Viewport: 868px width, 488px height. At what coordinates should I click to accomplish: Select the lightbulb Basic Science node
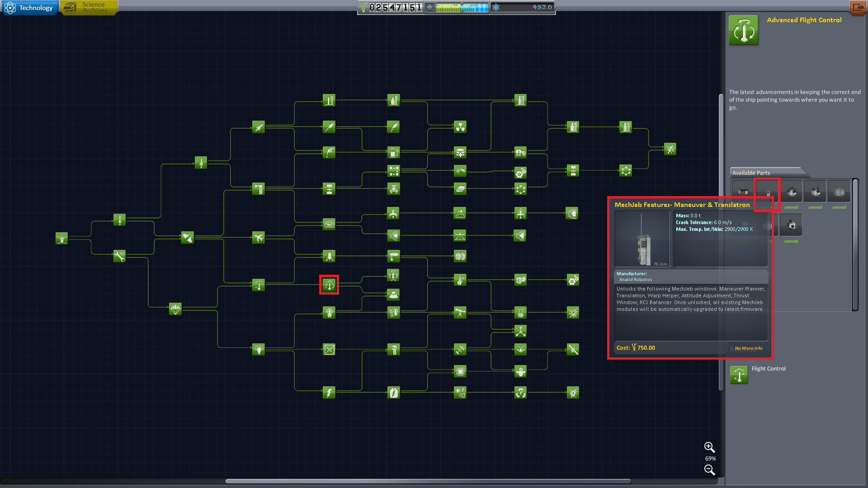click(259, 349)
